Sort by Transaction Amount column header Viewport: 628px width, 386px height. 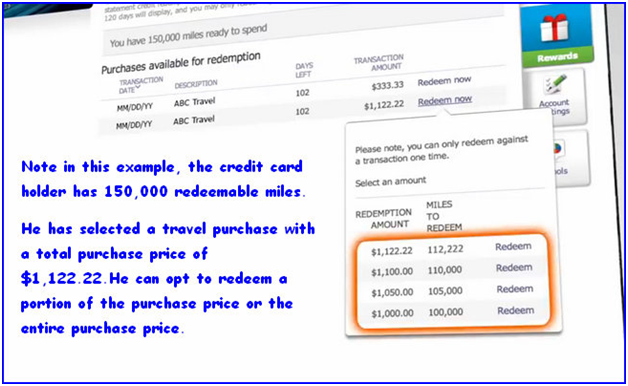click(x=379, y=63)
